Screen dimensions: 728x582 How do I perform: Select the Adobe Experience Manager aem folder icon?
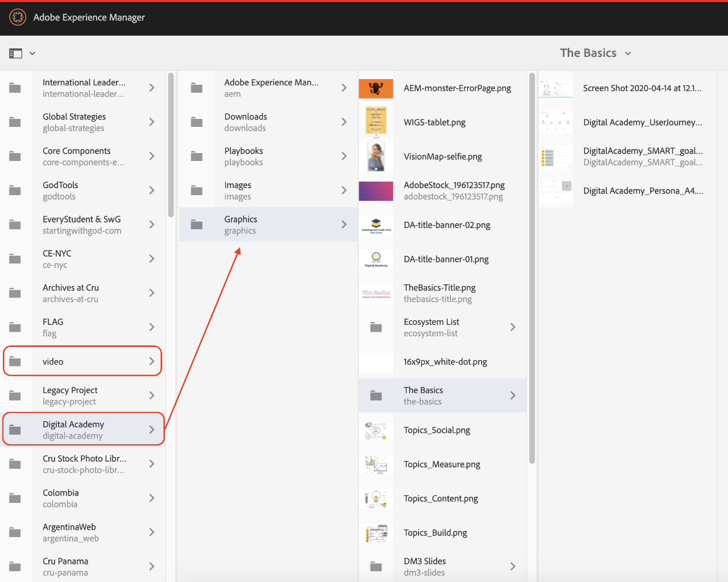pos(197,88)
